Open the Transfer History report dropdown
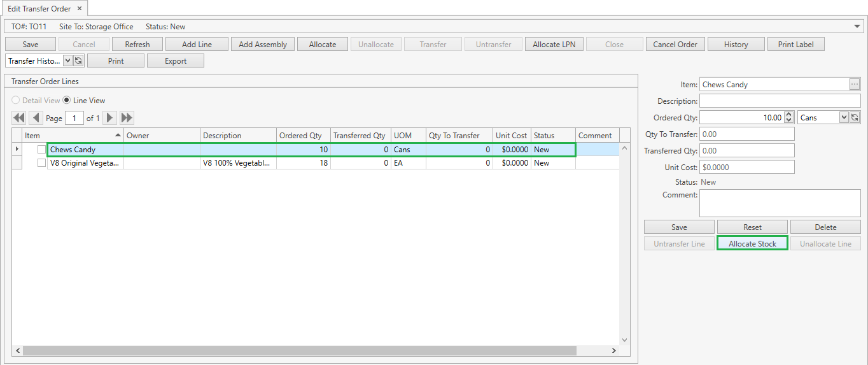 [67, 61]
